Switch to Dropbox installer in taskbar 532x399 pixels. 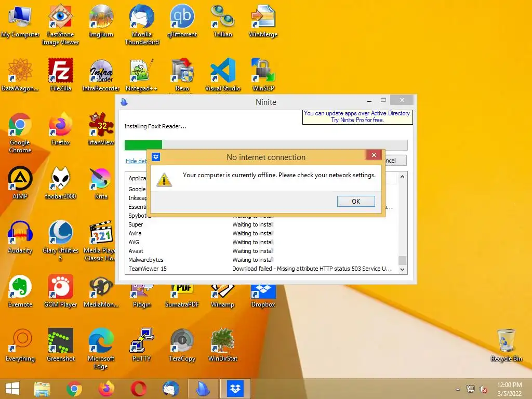(x=235, y=389)
